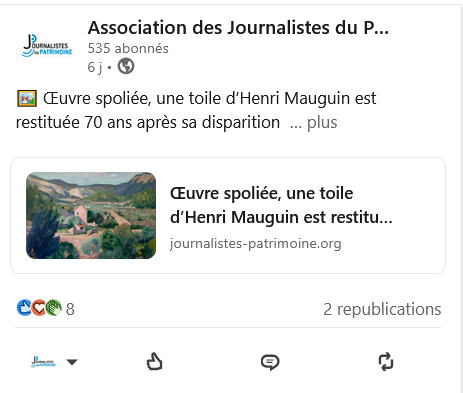Click the small Journalistes logo beside dropdown
This screenshot has width=463, height=393.
(x=44, y=362)
